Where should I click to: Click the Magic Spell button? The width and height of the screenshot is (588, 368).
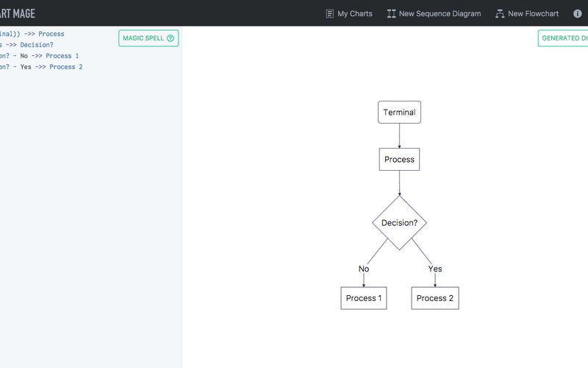[x=148, y=38]
